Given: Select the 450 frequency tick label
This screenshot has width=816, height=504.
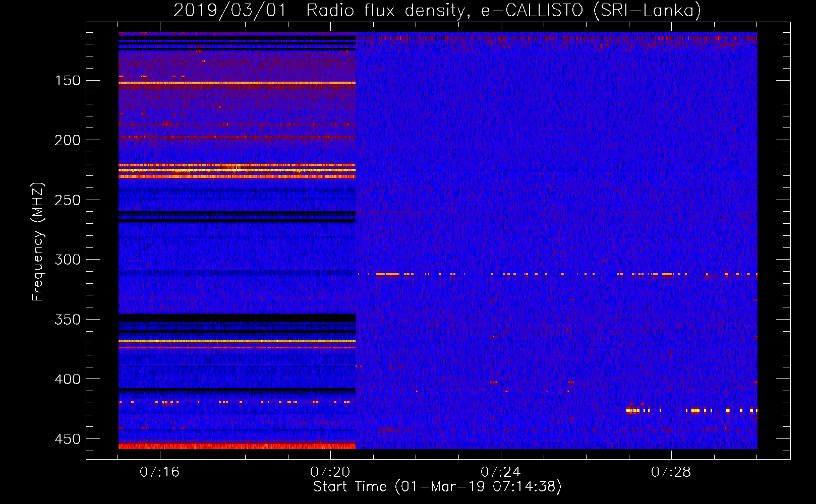Looking at the screenshot, I should pyautogui.click(x=68, y=439).
